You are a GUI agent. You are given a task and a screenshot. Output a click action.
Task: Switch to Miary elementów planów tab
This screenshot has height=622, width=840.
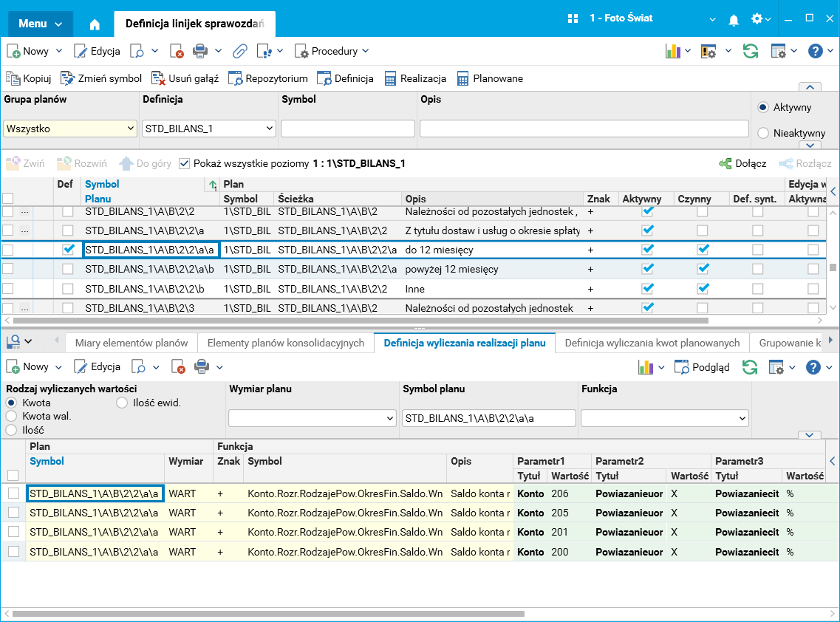point(132,343)
